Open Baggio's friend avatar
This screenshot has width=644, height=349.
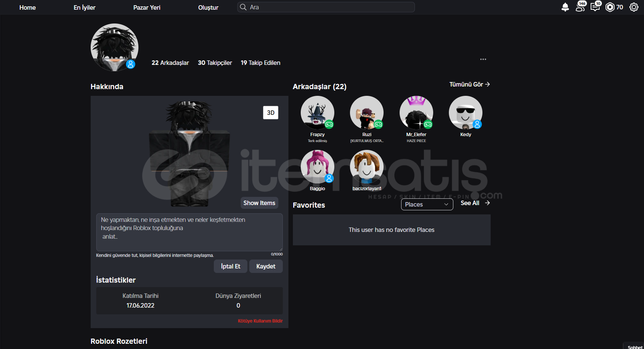(x=318, y=167)
